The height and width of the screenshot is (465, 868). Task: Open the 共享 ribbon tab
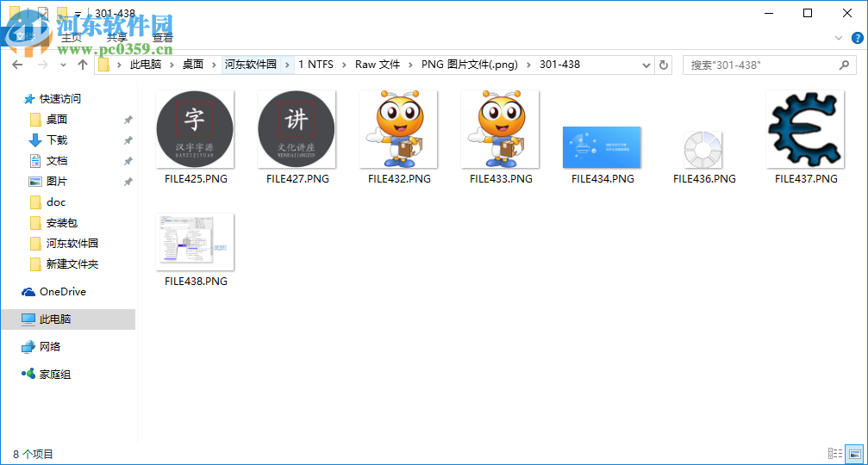117,38
